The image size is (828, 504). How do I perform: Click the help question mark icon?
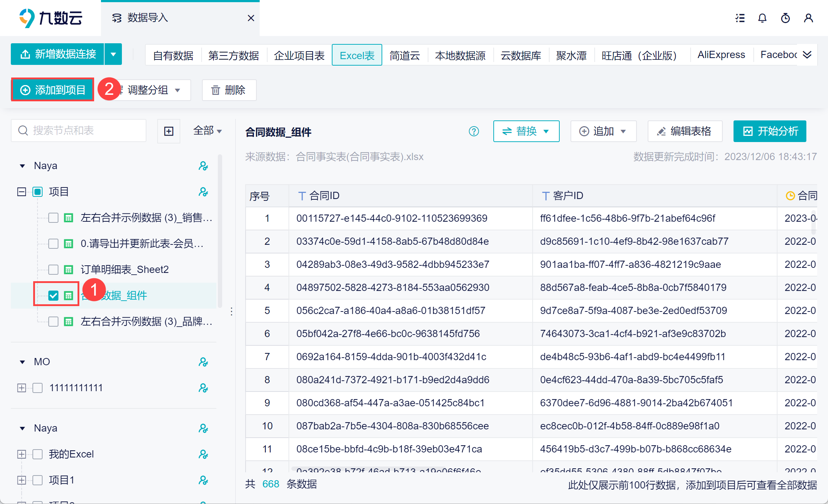[x=474, y=131]
